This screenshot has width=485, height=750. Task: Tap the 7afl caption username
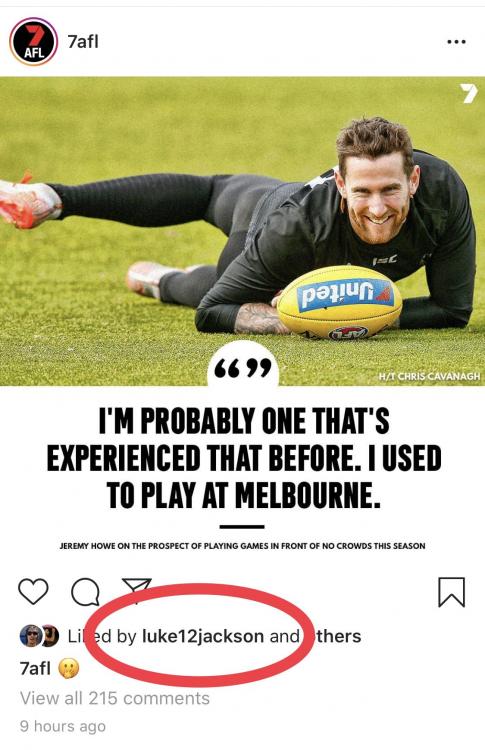click(x=35, y=668)
